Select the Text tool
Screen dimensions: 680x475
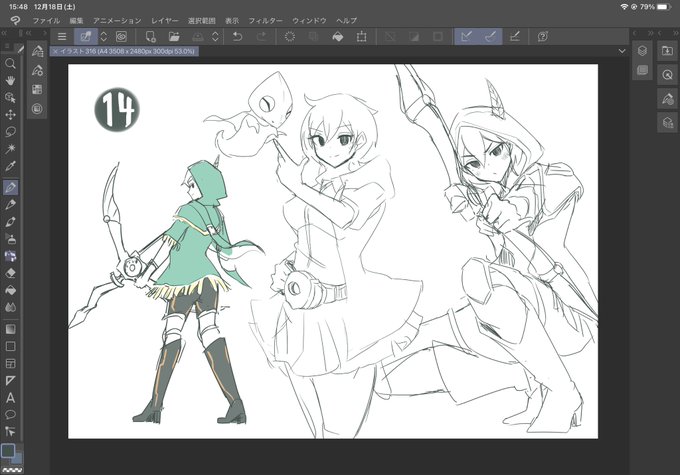(10, 398)
